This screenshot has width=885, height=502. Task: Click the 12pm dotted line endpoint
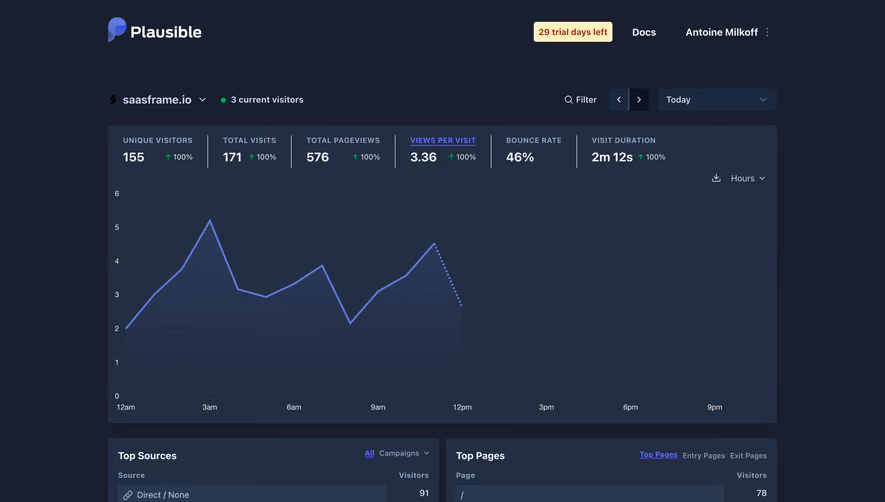[462, 305]
